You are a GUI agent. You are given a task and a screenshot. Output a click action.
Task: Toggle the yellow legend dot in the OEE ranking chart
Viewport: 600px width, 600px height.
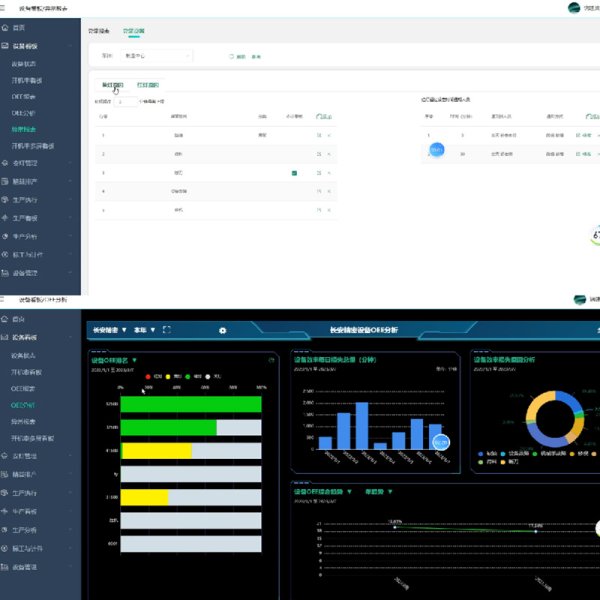170,376
